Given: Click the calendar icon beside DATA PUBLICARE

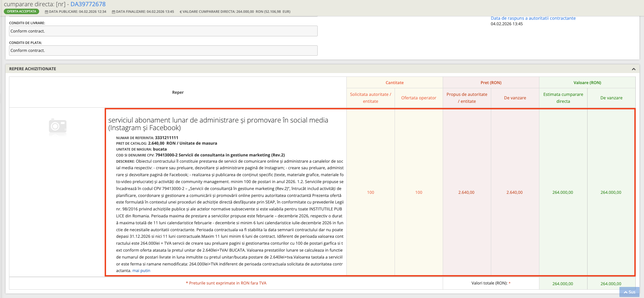Looking at the screenshot, I should pos(46,12).
